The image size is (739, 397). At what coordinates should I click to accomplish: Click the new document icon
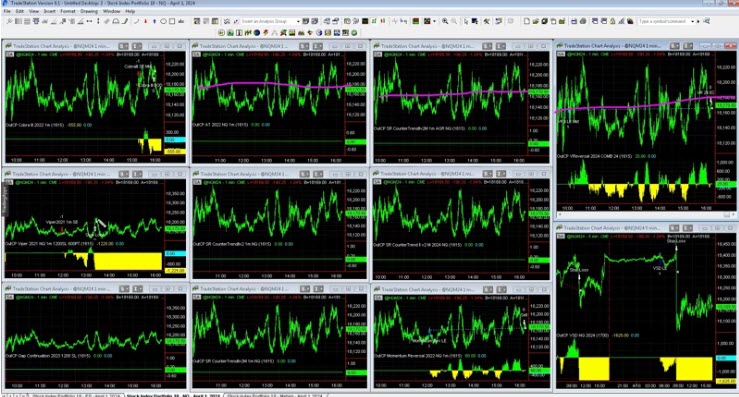coord(526,21)
